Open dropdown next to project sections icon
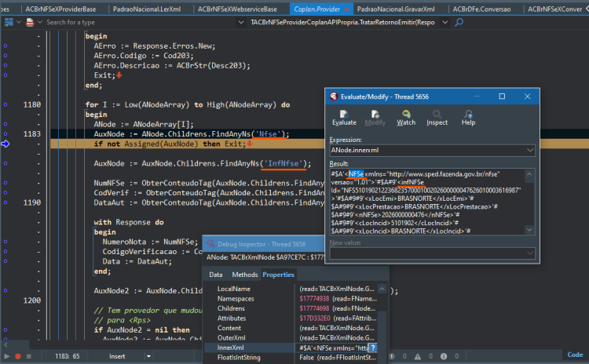Viewport: 589px width, 364px height. pyautogui.click(x=18, y=22)
